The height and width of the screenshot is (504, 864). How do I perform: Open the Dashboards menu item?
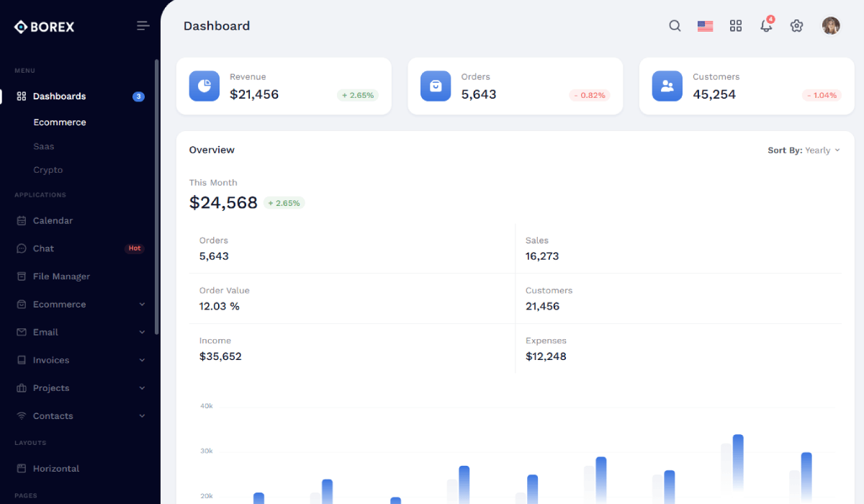(59, 96)
